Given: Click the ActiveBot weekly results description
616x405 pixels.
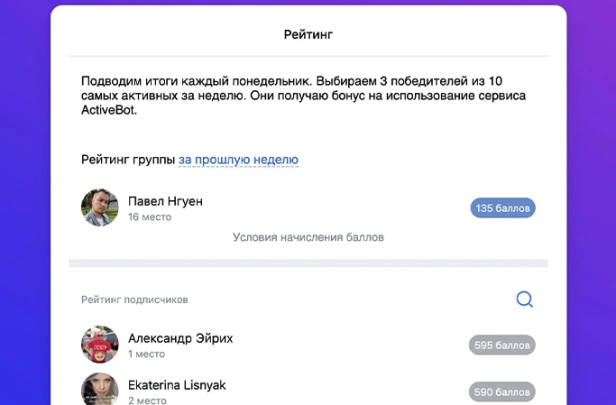Looking at the screenshot, I should pos(303,95).
